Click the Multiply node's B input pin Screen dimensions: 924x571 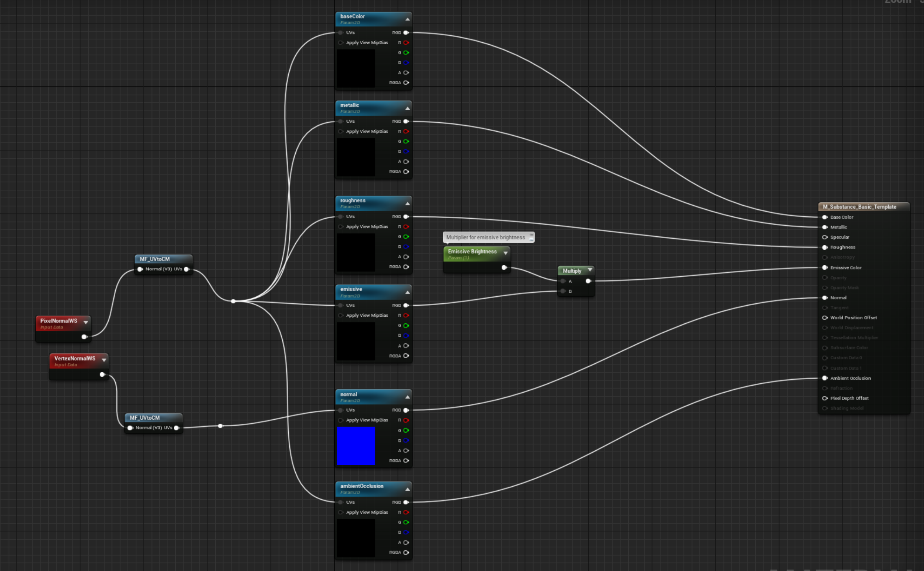click(x=563, y=291)
